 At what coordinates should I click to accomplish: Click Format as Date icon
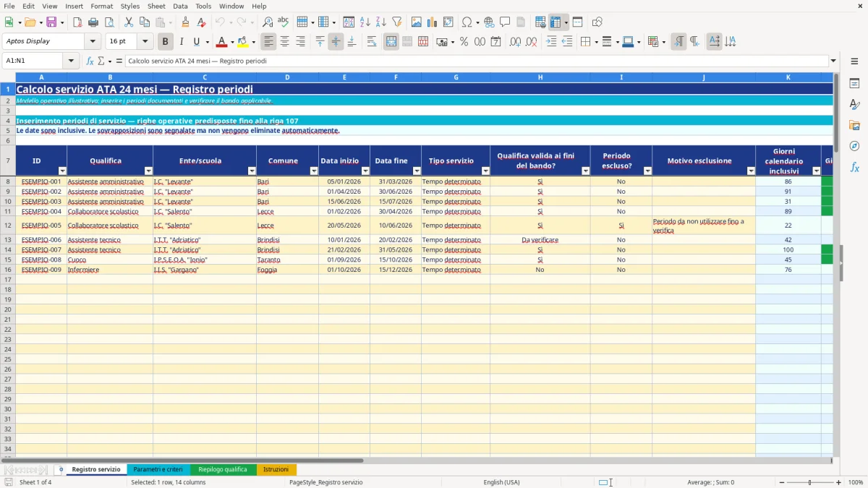tap(496, 42)
